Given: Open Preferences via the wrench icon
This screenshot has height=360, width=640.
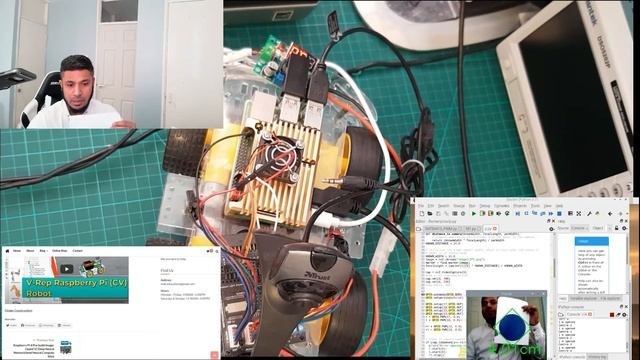Looking at the screenshot, I should pos(589,213).
